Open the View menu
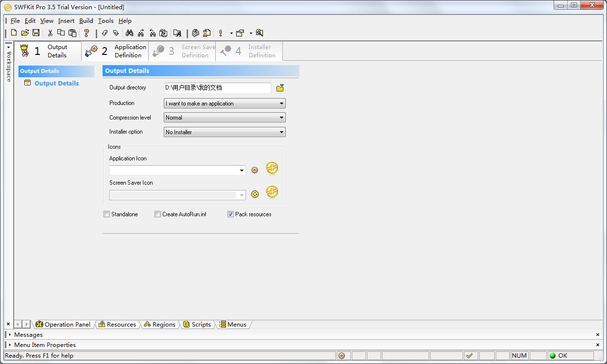The image size is (607, 364). click(47, 21)
